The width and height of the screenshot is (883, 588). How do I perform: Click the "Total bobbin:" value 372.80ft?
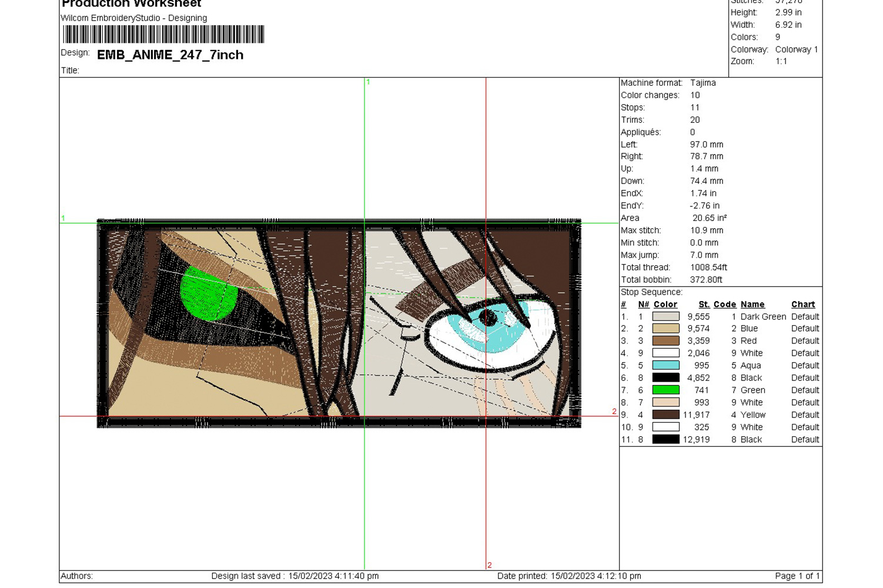coord(706,280)
